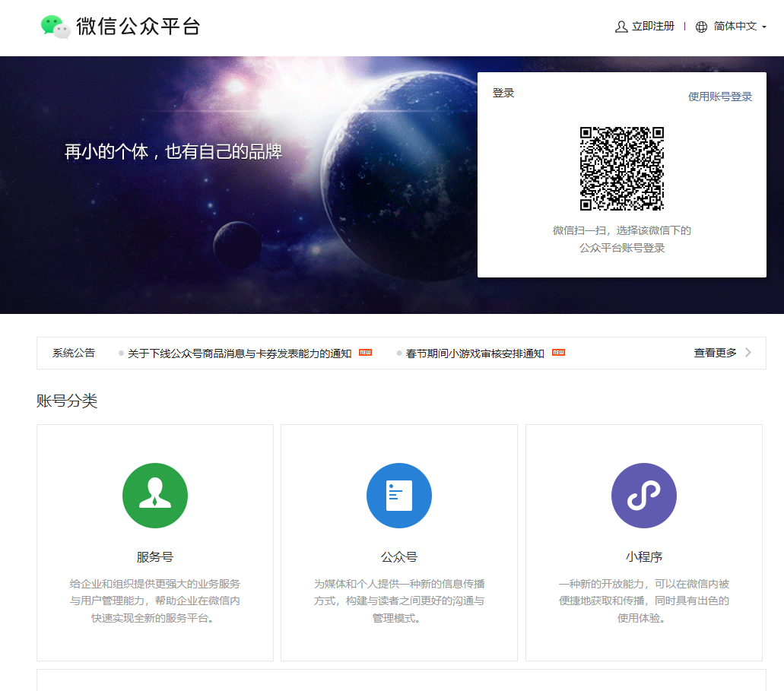Click the WeChat logo in the header

point(52,25)
